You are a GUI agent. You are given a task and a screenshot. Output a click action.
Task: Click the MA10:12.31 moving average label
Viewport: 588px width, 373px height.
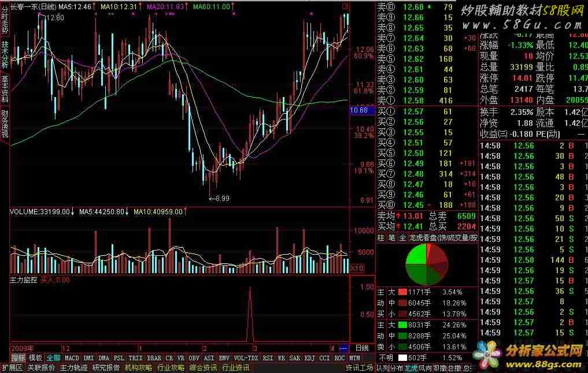[119, 7]
